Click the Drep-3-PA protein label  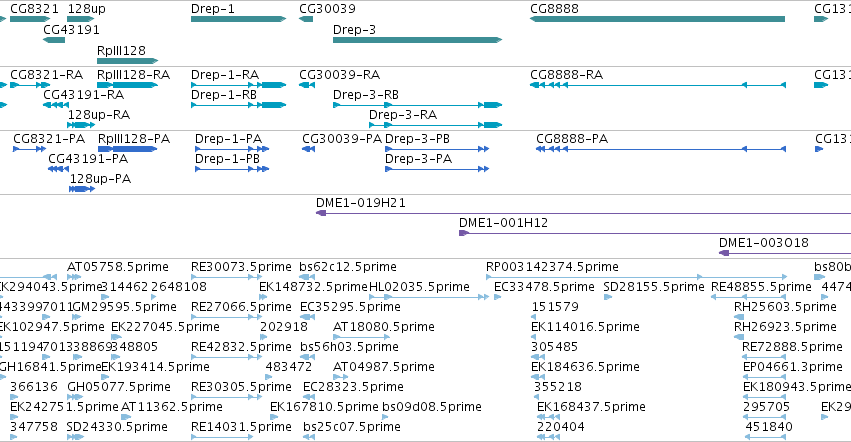418,159
